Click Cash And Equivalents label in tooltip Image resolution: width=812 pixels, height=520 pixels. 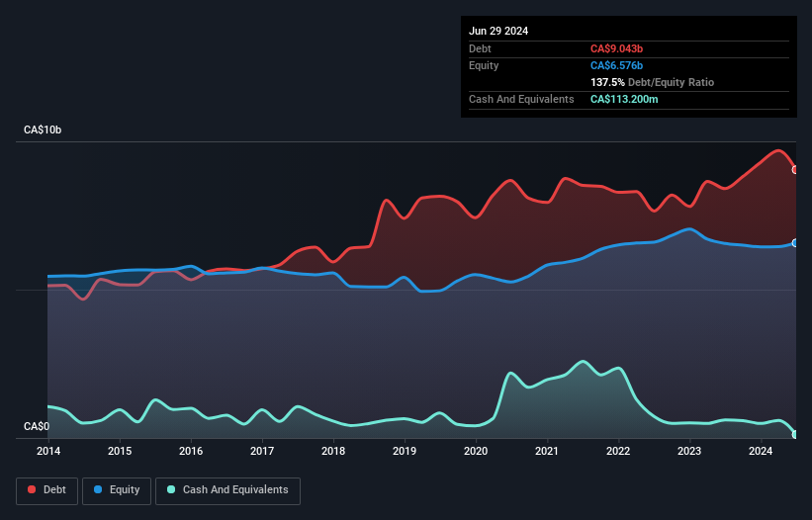pyautogui.click(x=521, y=99)
